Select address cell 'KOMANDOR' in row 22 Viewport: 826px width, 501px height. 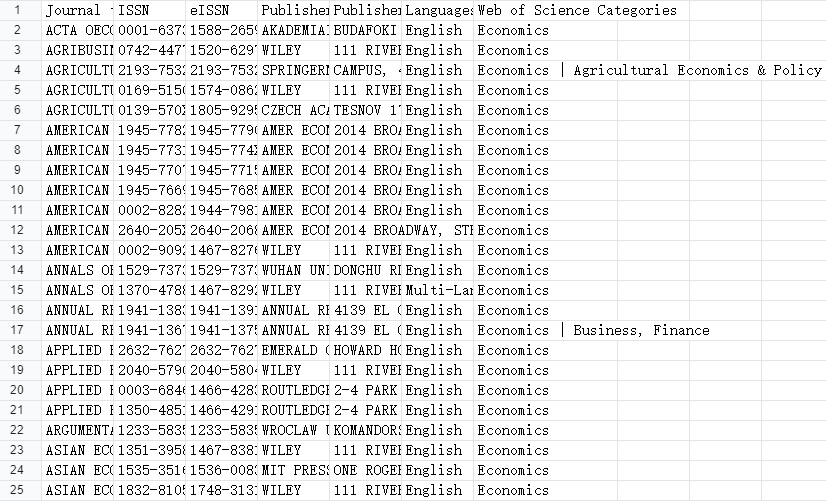[366, 430]
